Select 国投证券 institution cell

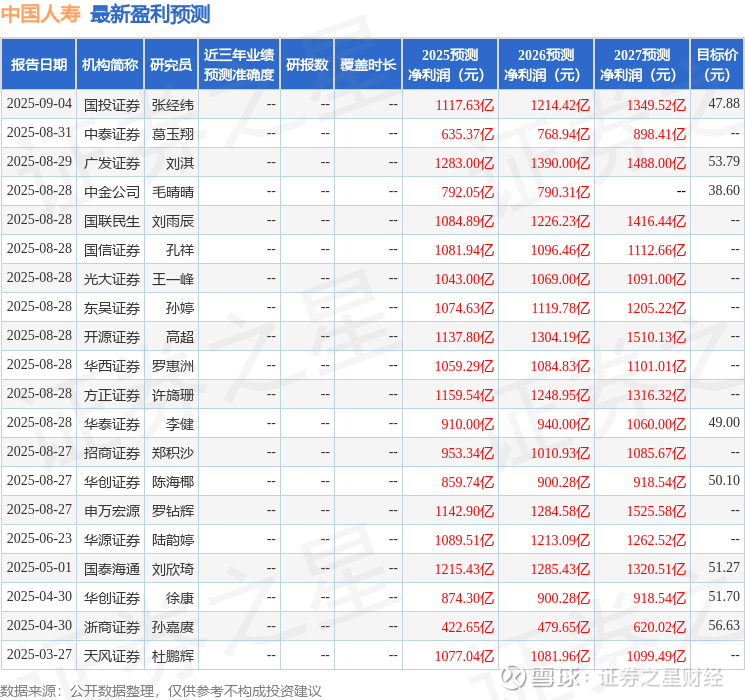112,105
